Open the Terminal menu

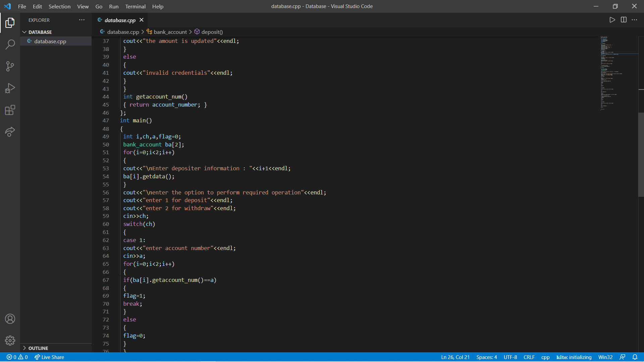(x=135, y=6)
